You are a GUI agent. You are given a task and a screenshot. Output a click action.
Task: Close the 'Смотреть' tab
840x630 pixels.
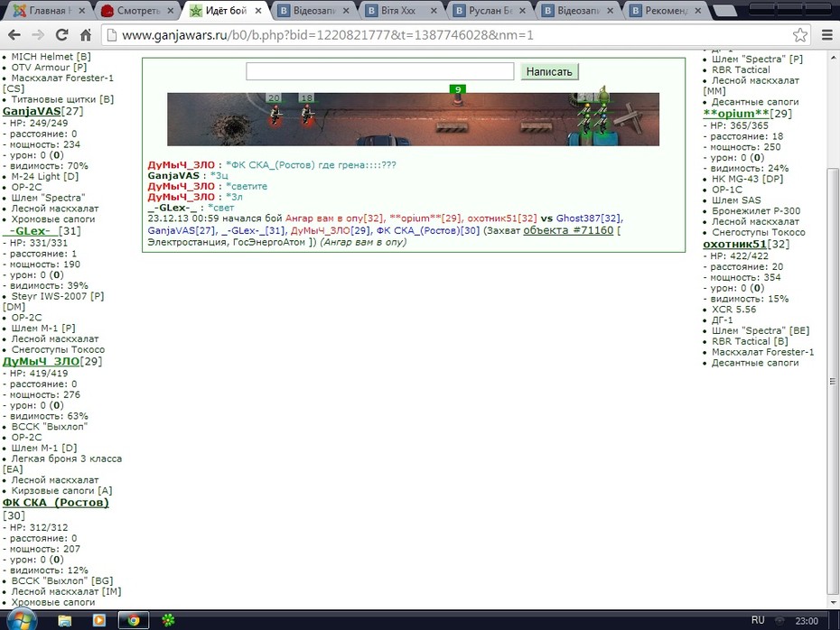pos(171,11)
